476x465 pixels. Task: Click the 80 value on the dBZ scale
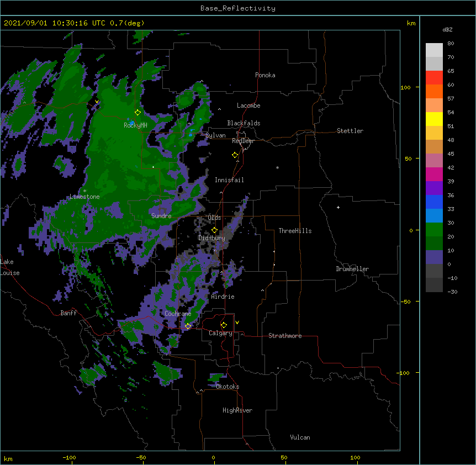(x=451, y=44)
